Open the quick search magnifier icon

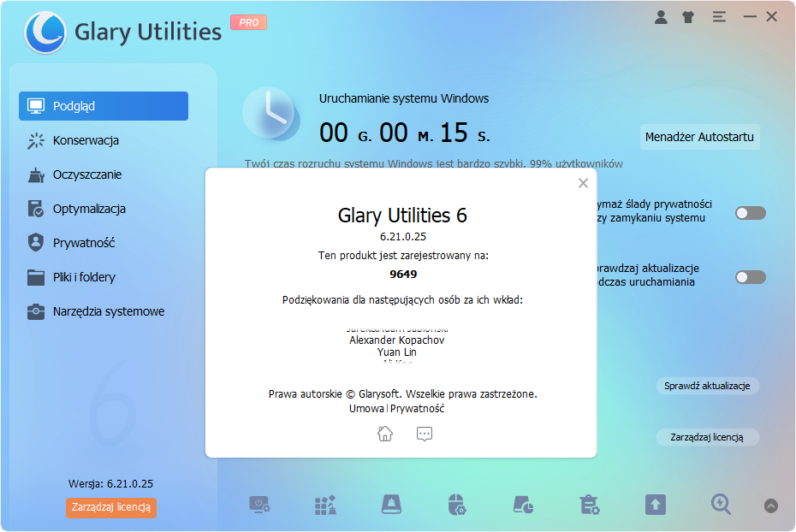coord(721,505)
